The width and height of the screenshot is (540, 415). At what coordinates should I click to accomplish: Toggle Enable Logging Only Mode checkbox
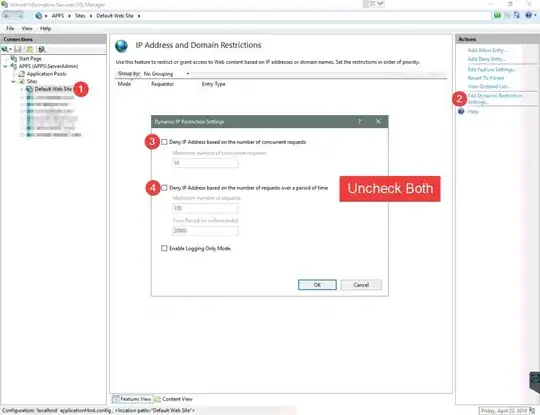click(164, 248)
